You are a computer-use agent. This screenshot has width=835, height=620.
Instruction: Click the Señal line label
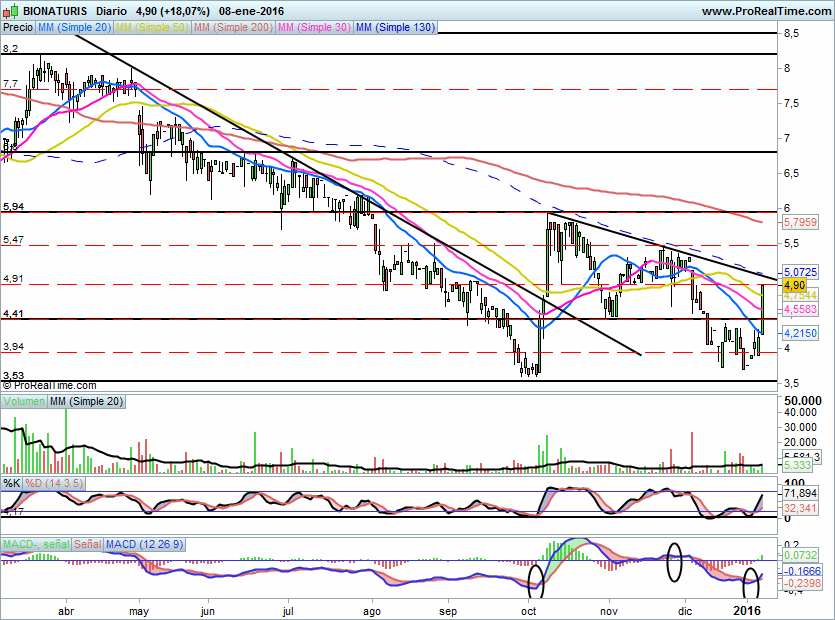point(87,544)
